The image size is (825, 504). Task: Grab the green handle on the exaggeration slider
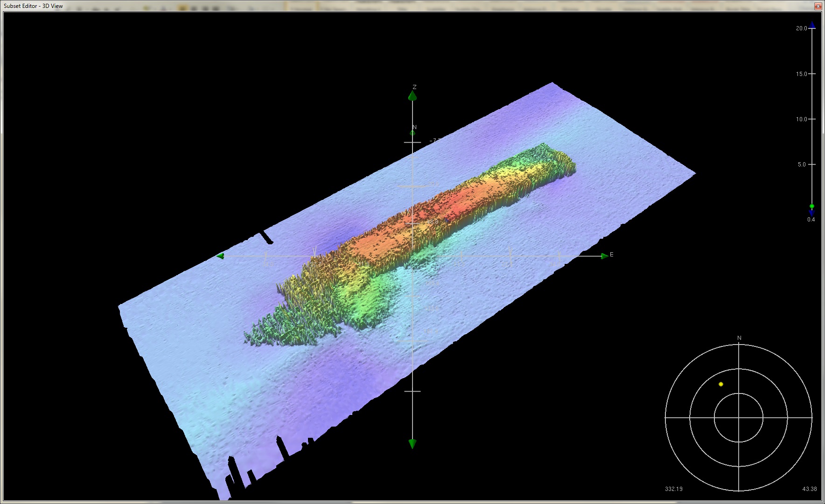(x=812, y=206)
